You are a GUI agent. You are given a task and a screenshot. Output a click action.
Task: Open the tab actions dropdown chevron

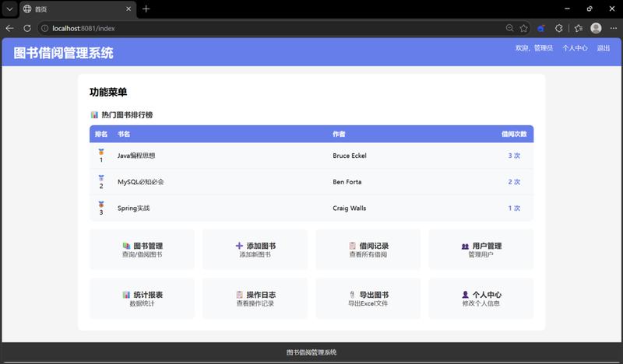coord(9,9)
